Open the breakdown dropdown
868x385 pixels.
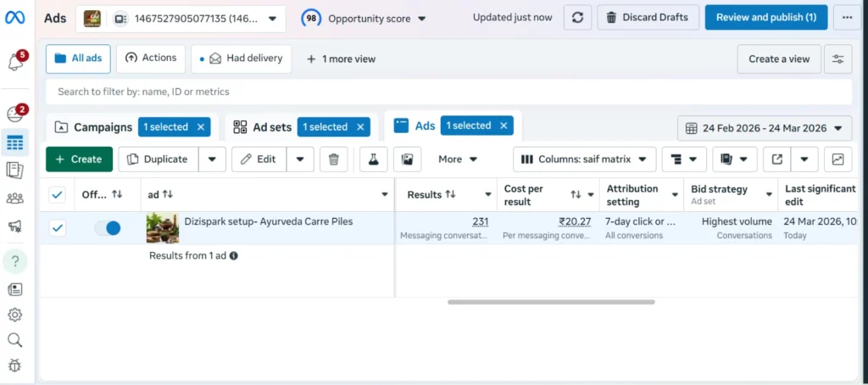684,159
